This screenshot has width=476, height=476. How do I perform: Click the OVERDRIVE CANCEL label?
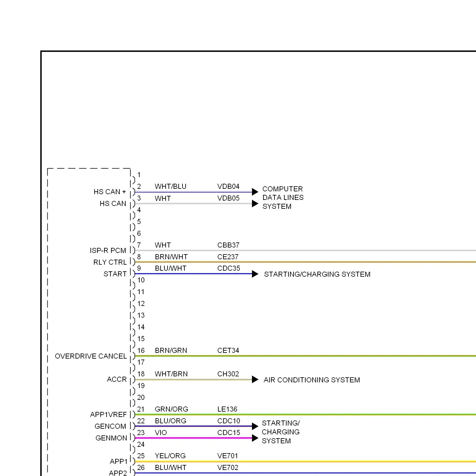click(91, 356)
